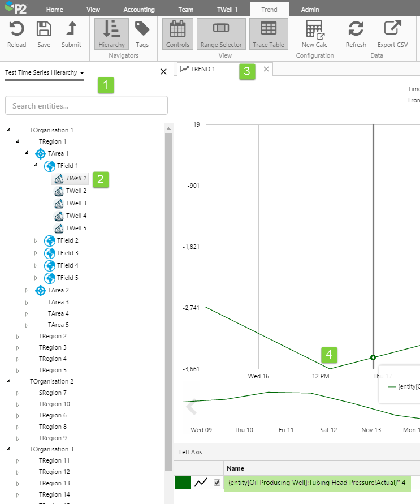Click the TWell 1 well icon
Image resolution: width=420 pixels, height=504 pixels.
(x=58, y=179)
